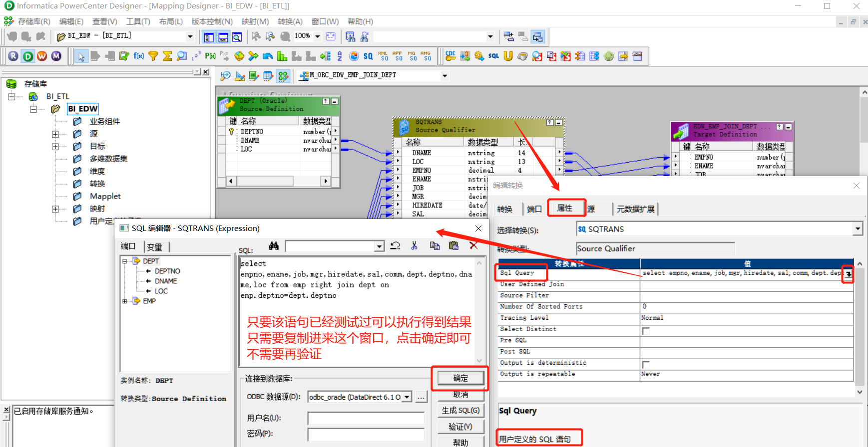The image size is (868, 447).
Task: Click the 验证(V) button
Action: tap(460, 427)
